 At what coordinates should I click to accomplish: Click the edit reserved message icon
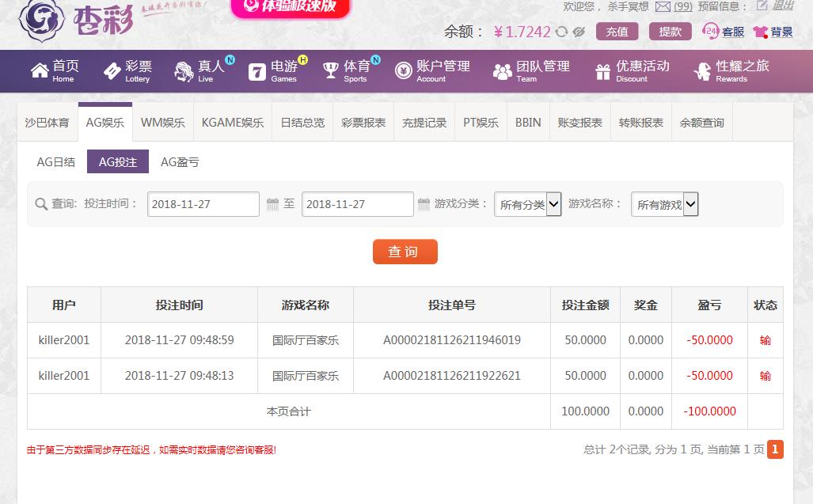pos(762,6)
